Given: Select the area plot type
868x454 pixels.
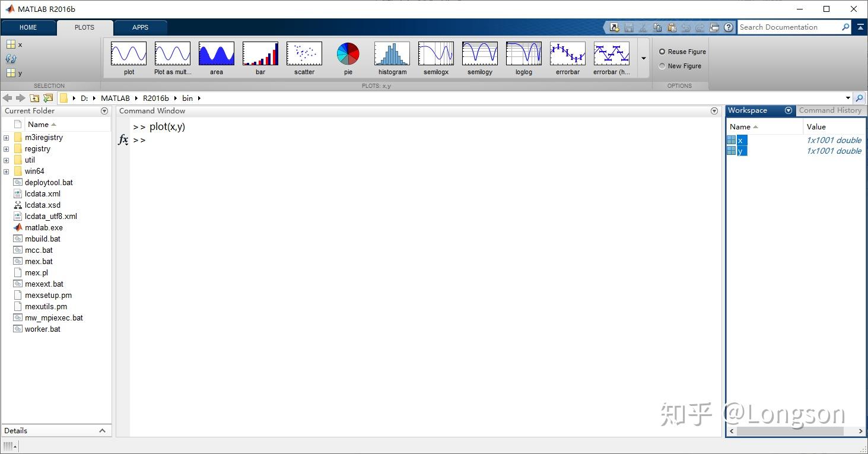Looking at the screenshot, I should (x=217, y=58).
